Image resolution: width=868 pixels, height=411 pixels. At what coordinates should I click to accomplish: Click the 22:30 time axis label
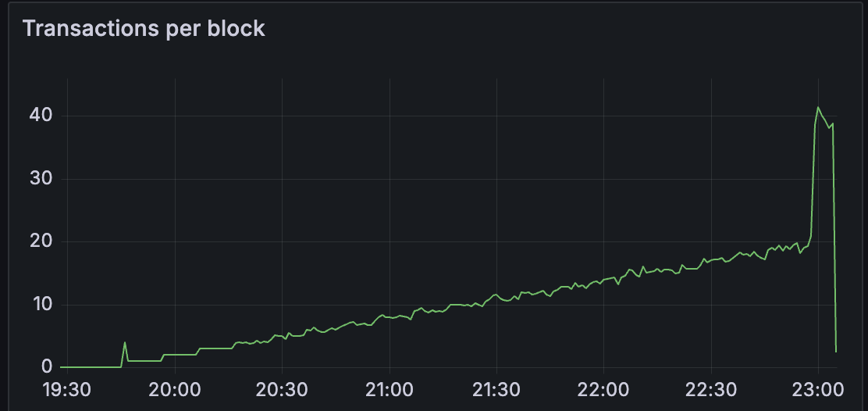coord(710,388)
